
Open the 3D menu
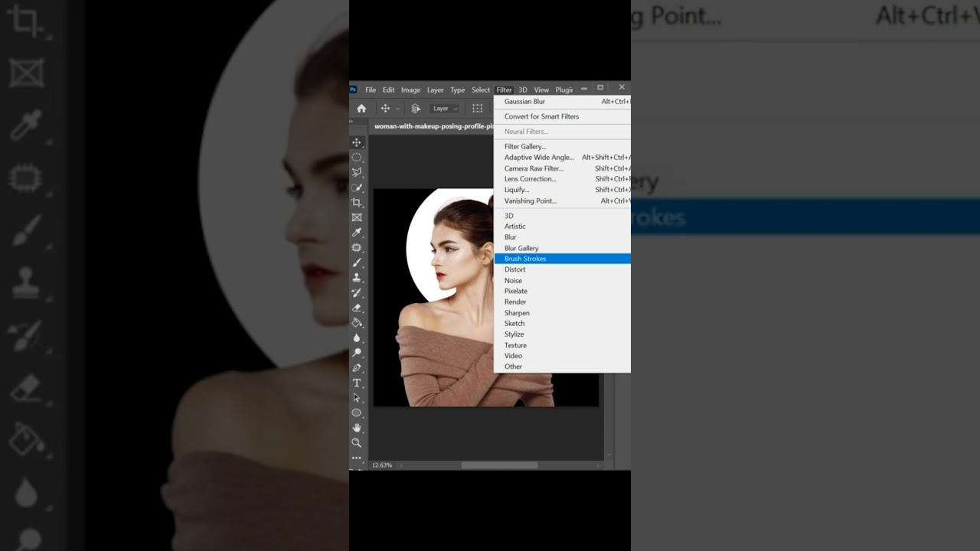point(523,90)
